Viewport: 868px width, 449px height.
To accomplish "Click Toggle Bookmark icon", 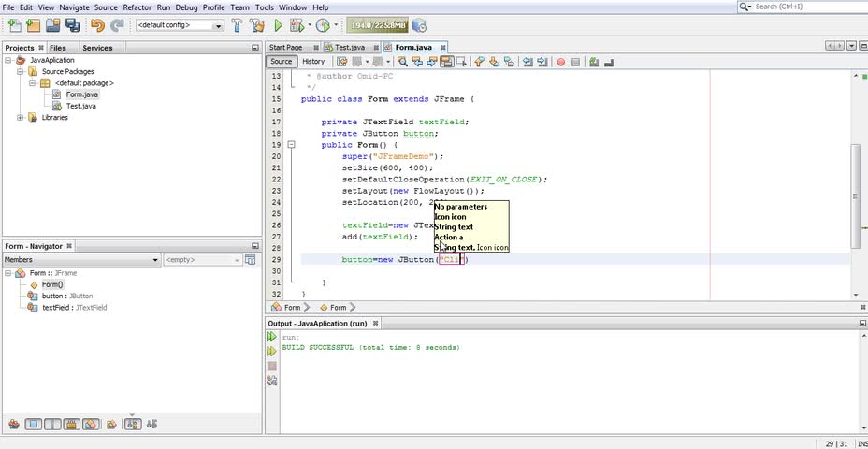I will click(508, 62).
